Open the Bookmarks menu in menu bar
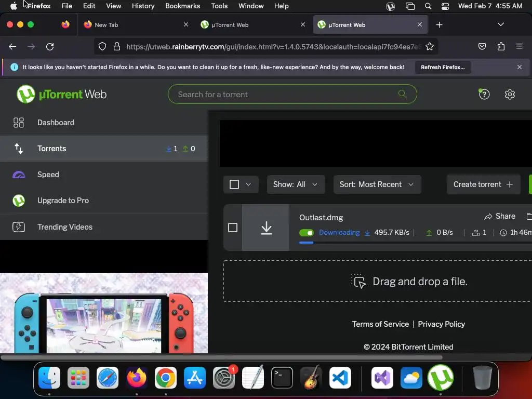This screenshot has height=399, width=532. [182, 6]
